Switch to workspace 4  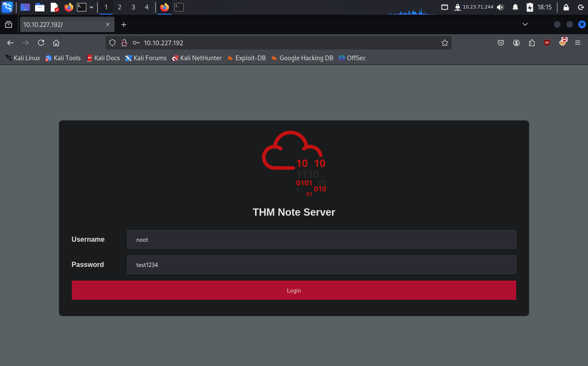[x=147, y=7]
